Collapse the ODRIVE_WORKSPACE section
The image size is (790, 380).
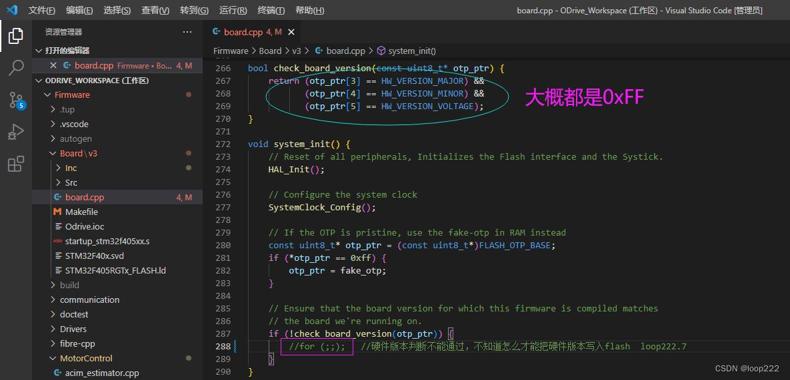pyautogui.click(x=117, y=81)
